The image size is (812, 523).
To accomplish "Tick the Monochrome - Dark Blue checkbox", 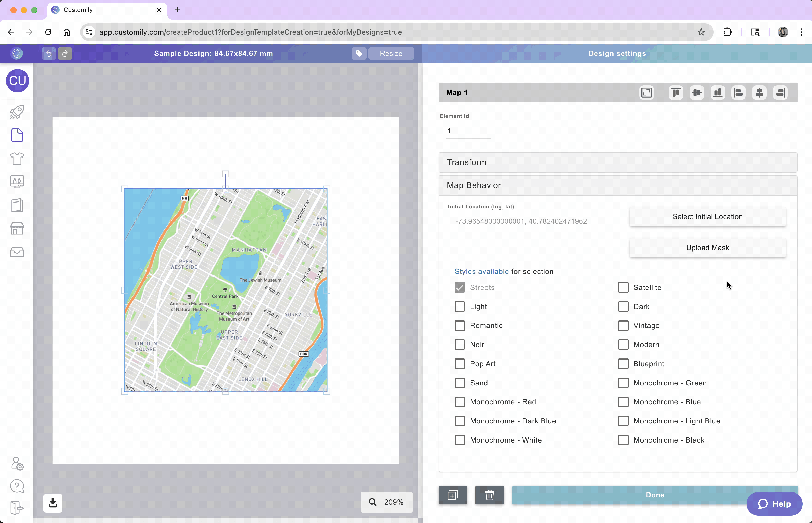I will 460,421.
